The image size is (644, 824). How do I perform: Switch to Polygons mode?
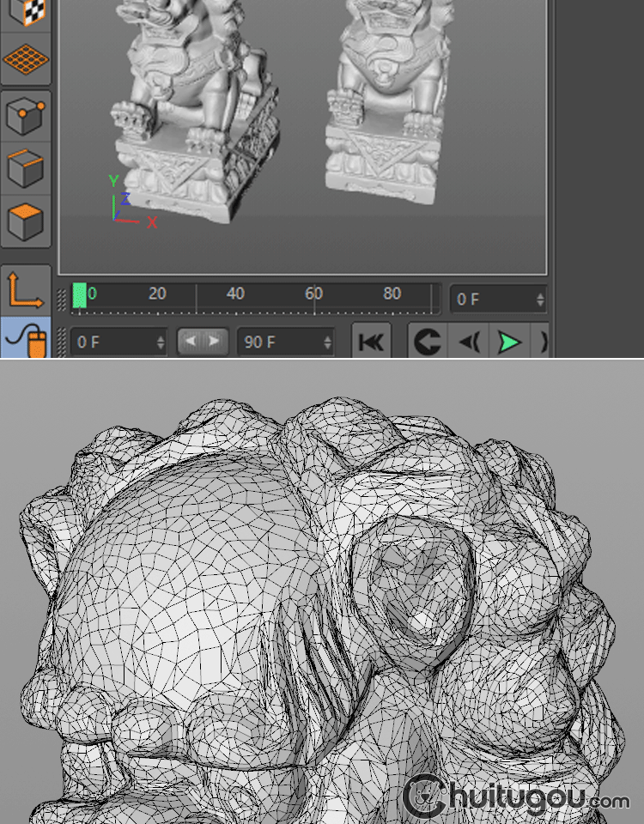point(25,221)
